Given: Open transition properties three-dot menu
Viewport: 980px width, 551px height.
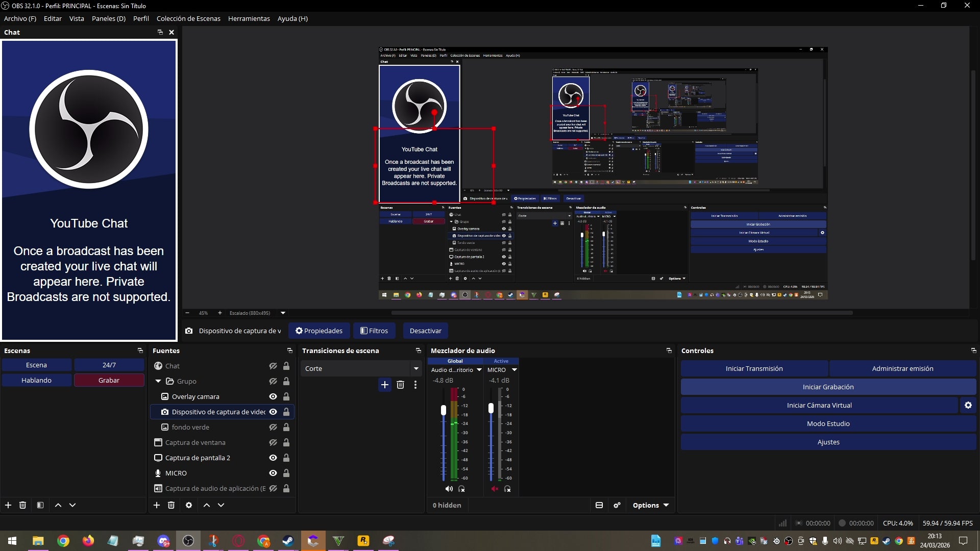Looking at the screenshot, I should tap(415, 385).
